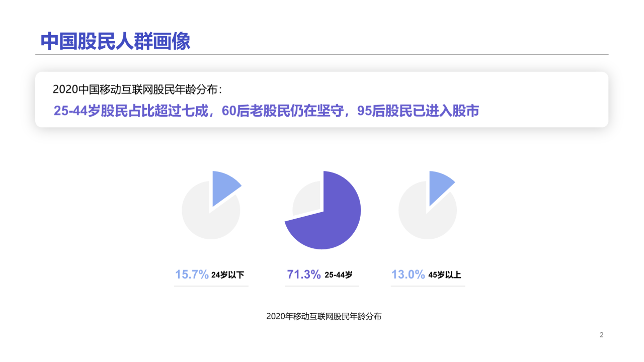644x362 pixels.
Task: Click the purple highlight sentence starting 25-44岁股民
Action: click(x=266, y=111)
